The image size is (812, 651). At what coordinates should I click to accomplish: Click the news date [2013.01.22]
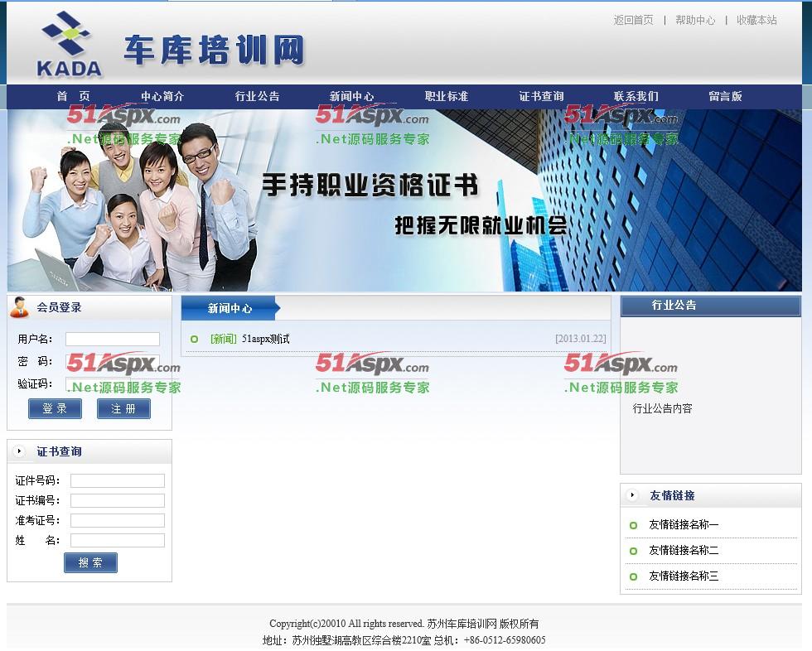click(x=581, y=339)
